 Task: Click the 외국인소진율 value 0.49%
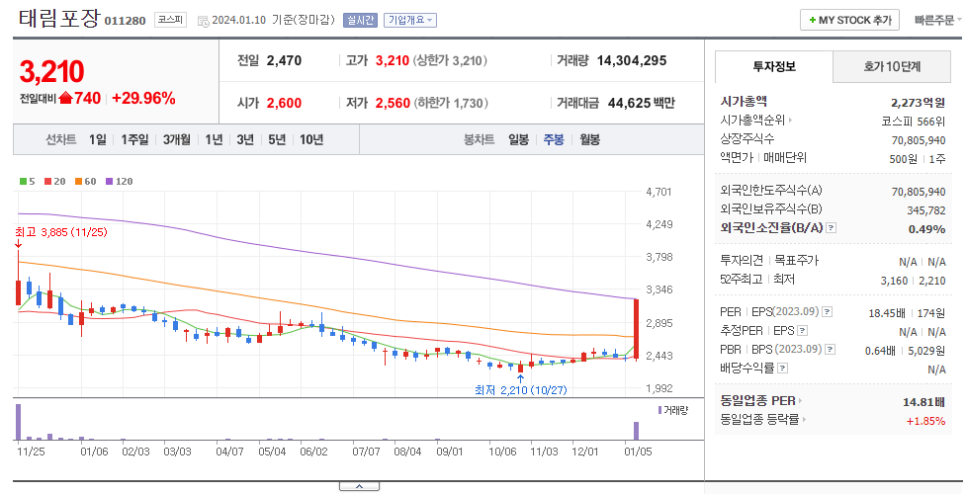click(x=927, y=229)
